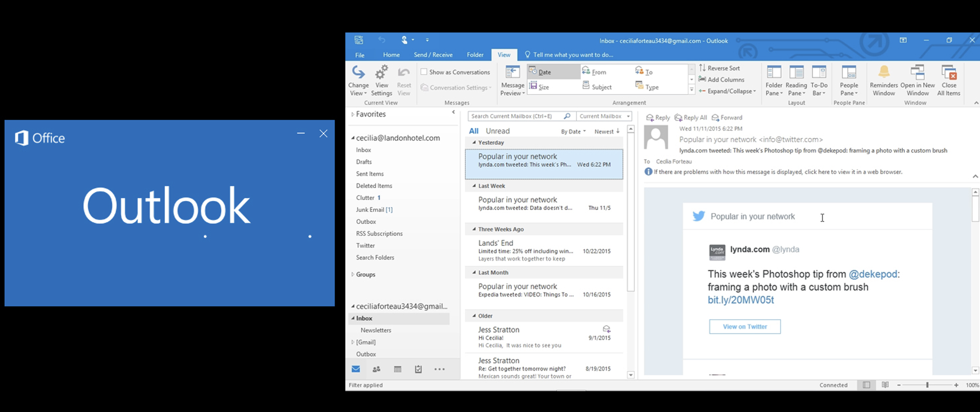Open the Folder ribbon tab
Viewport: 980px width, 412px height.
tap(475, 55)
